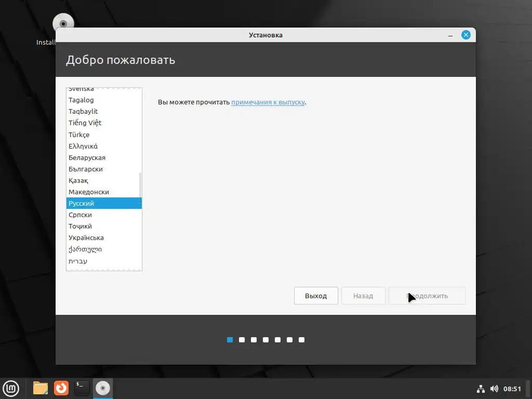Screen dimensions: 532x399
Task: Select Български language
Action: point(104,169)
